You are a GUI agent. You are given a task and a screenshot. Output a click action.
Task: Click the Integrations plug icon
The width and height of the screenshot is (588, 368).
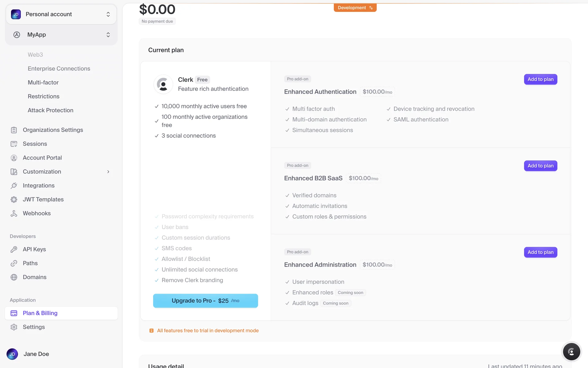click(14, 186)
